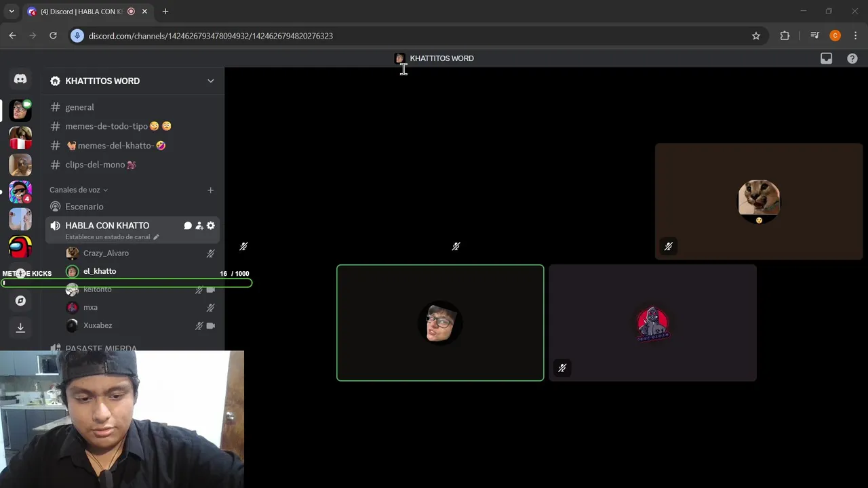
Task: Click pencil icon to set channel status
Action: tap(156, 237)
